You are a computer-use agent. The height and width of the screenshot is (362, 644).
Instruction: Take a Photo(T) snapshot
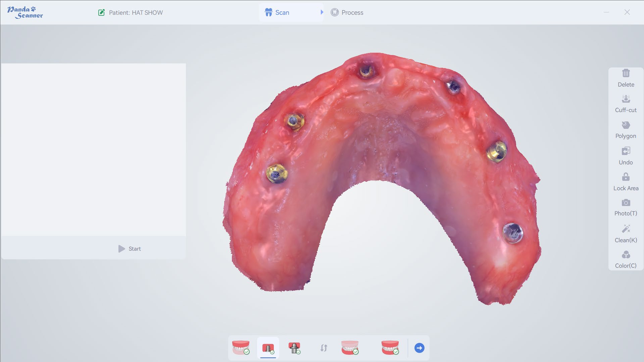coord(626,207)
